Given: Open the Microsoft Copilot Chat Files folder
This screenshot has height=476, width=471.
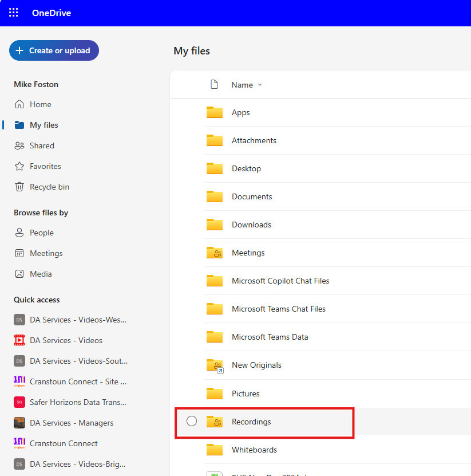Looking at the screenshot, I should [x=280, y=281].
